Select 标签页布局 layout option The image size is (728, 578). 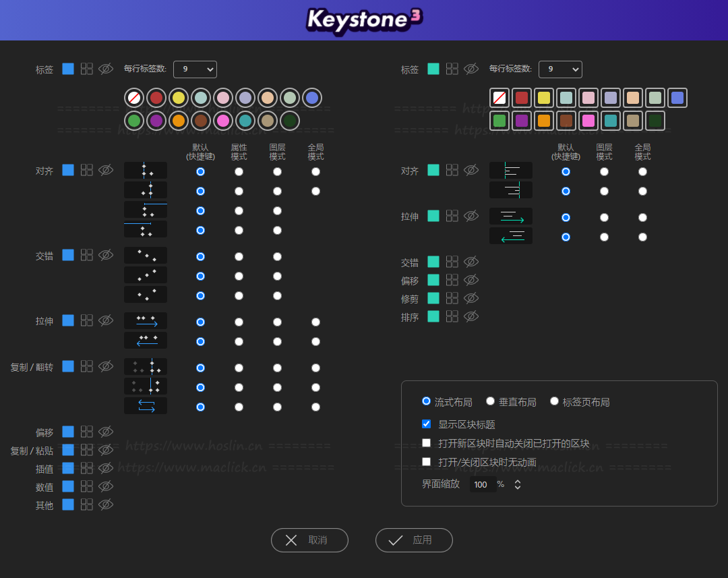(555, 401)
